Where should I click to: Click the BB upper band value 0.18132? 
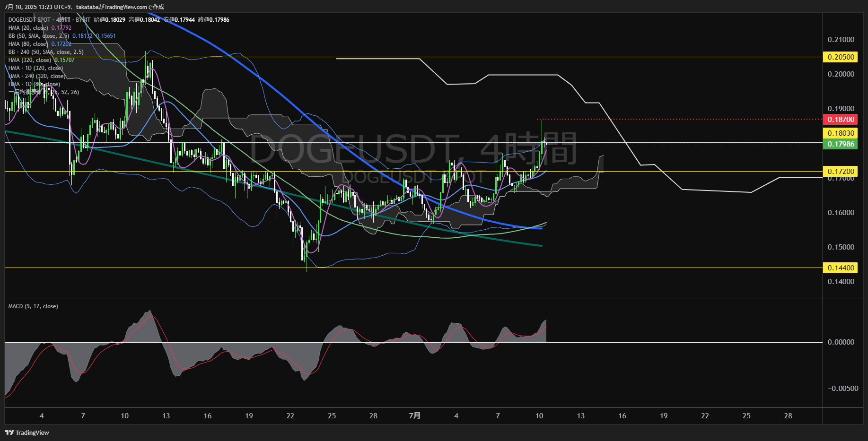click(x=82, y=36)
